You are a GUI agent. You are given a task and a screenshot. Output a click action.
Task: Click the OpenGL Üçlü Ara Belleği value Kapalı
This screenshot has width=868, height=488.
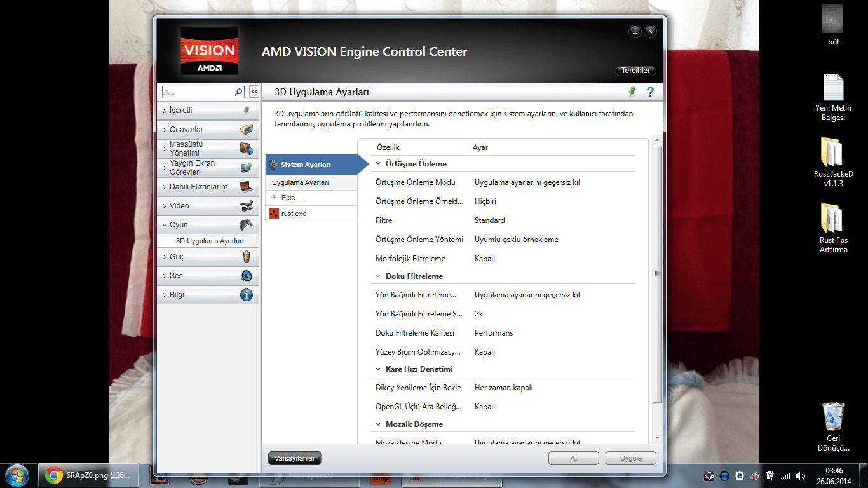pyautogui.click(x=485, y=407)
